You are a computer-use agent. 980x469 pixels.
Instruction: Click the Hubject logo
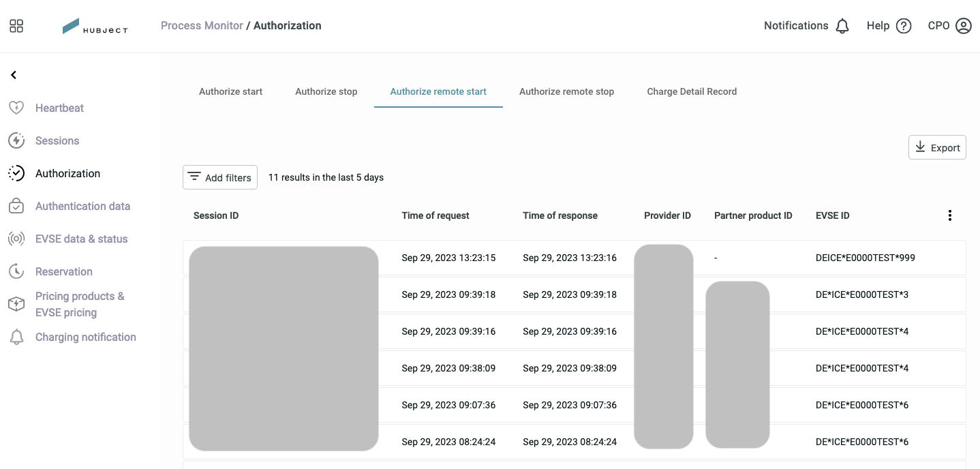point(95,26)
